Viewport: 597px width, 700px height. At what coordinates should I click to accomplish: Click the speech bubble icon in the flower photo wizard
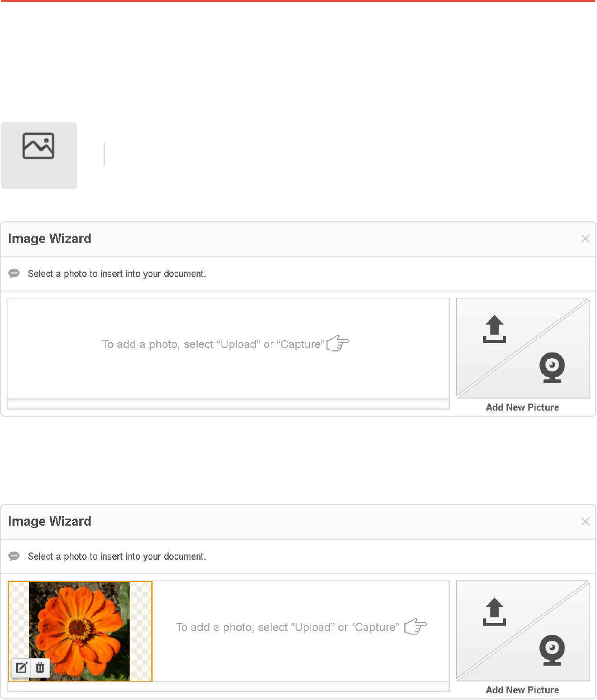coord(15,556)
